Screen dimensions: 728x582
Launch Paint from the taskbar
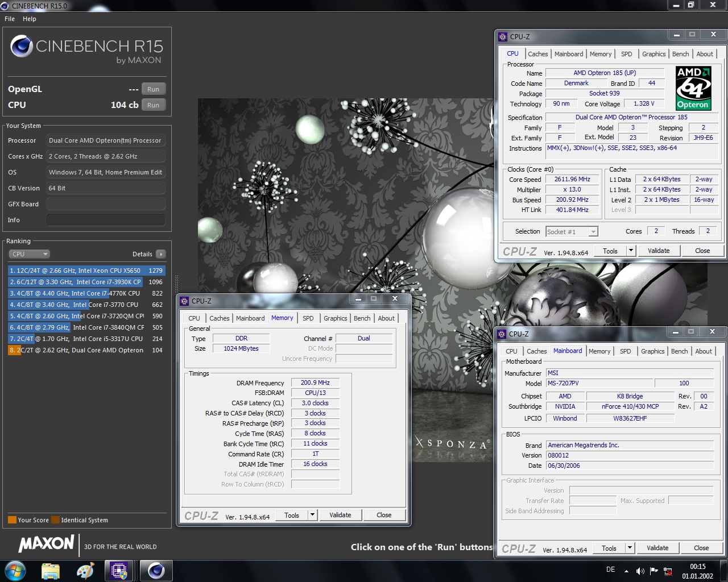[x=85, y=571]
